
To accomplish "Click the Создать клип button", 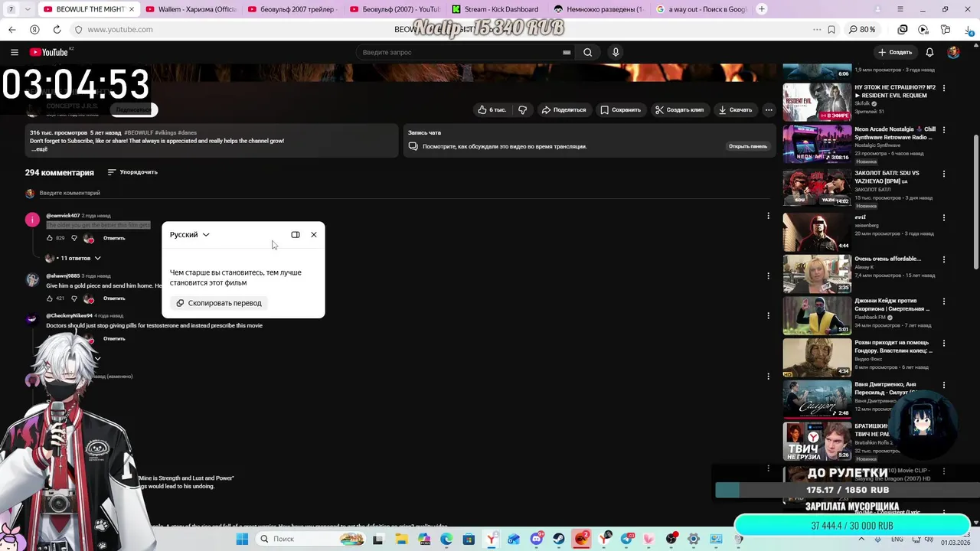I will click(x=679, y=109).
